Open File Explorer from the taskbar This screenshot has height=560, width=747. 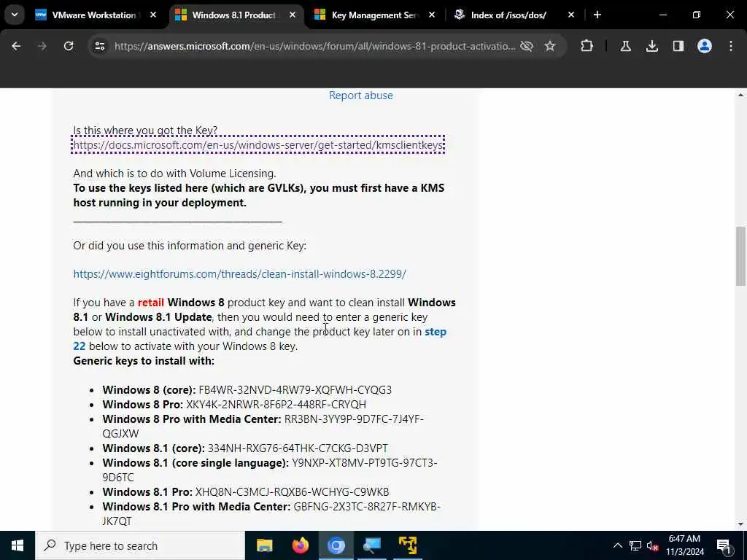(x=264, y=545)
